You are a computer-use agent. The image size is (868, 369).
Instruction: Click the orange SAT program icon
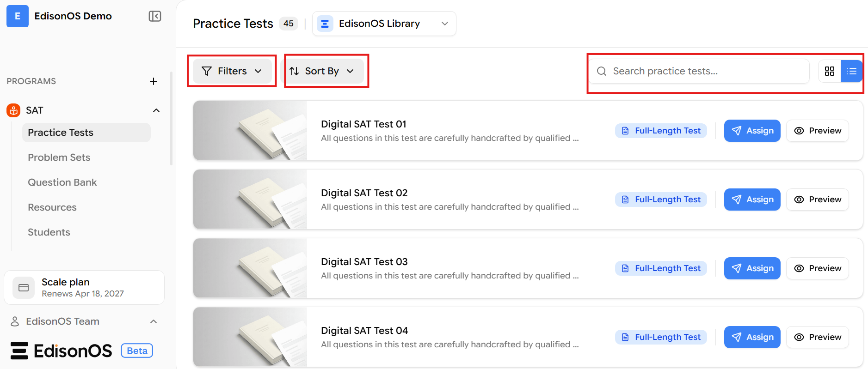(13, 110)
